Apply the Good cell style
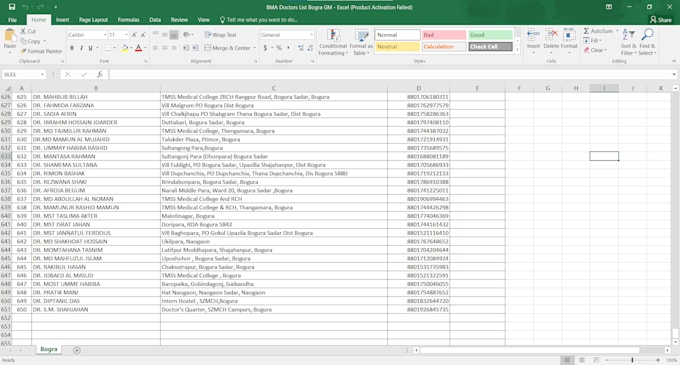This screenshot has width=680, height=365. point(490,35)
